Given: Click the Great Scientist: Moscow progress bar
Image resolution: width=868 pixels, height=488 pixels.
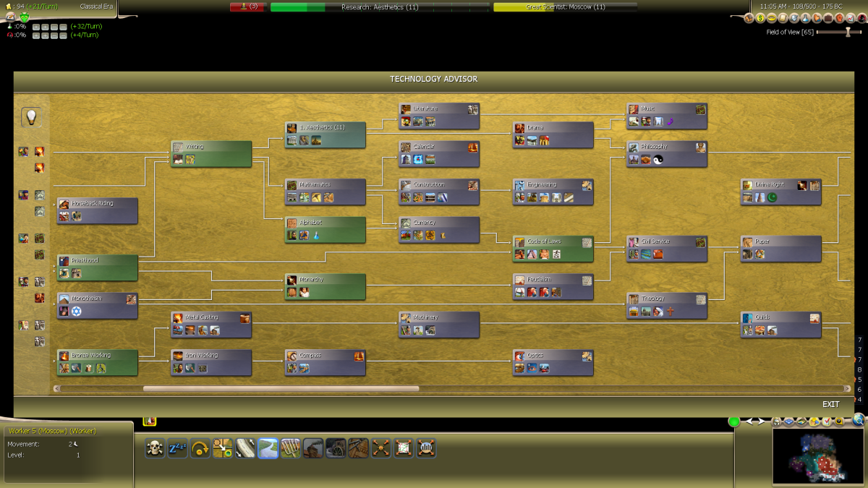Looking at the screenshot, I should point(565,7).
